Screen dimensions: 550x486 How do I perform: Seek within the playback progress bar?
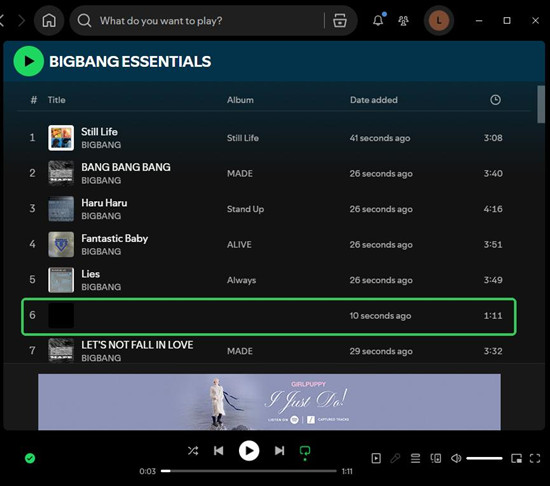tap(248, 471)
